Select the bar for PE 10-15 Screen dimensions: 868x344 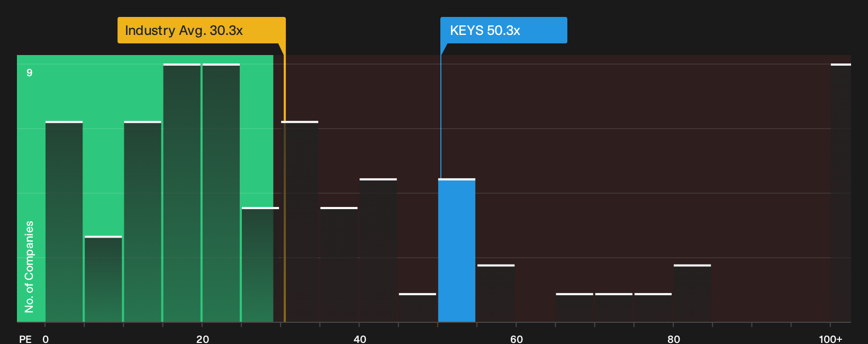pyautogui.click(x=142, y=222)
